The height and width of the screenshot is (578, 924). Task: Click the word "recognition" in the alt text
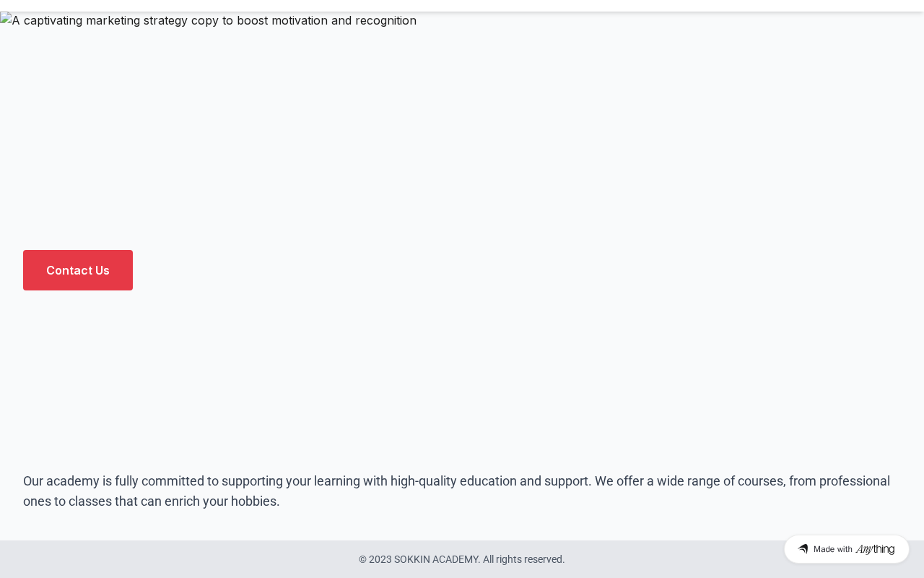(385, 20)
